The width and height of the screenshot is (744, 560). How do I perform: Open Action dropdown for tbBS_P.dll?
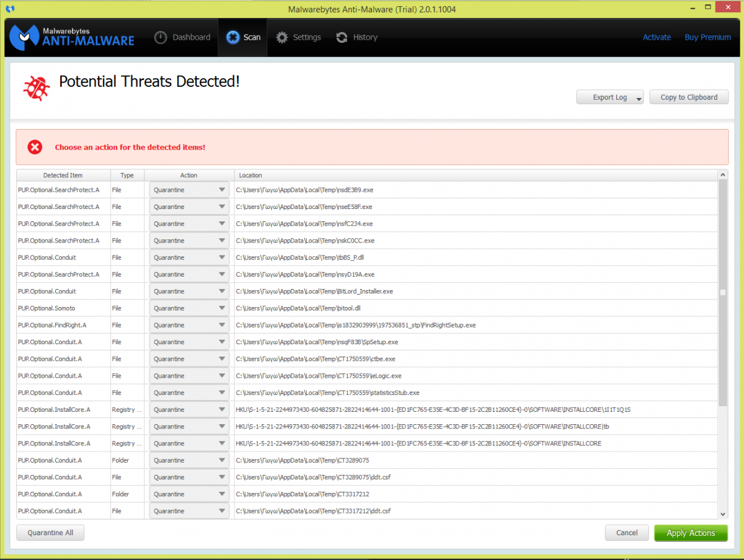(189, 257)
